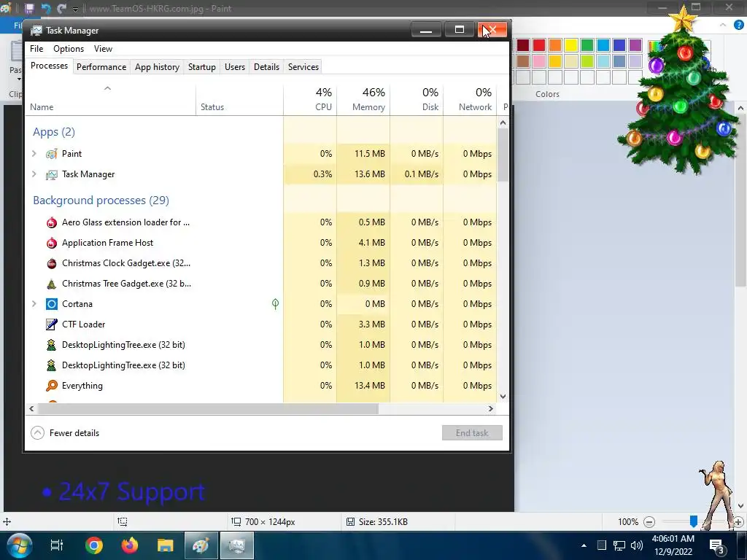Sort processes by the Network column header
The height and width of the screenshot is (560, 747).
click(471, 100)
